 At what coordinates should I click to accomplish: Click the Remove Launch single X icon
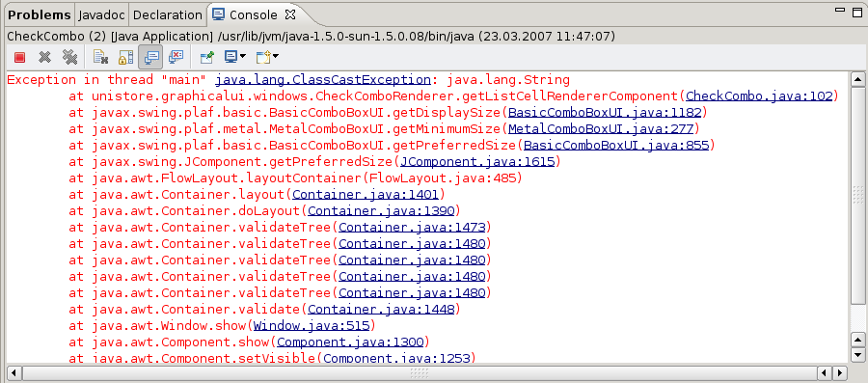coord(44,57)
